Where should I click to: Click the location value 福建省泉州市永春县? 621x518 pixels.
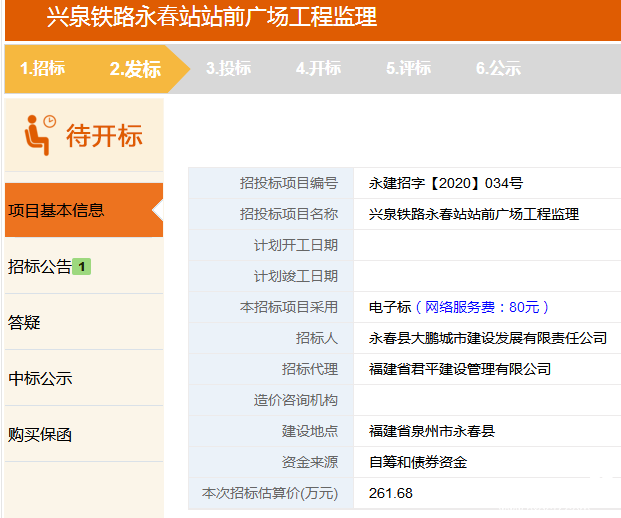click(432, 431)
